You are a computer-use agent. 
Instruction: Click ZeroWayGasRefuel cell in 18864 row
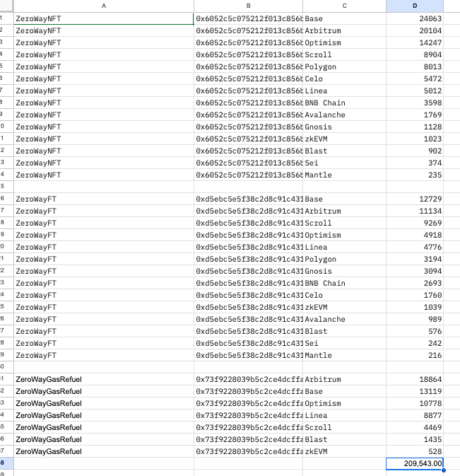point(104,380)
